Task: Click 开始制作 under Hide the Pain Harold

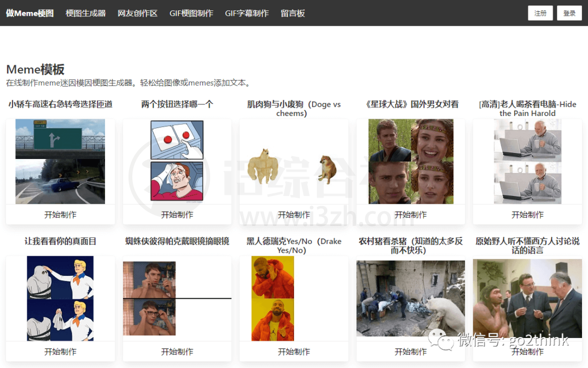Action: click(x=527, y=214)
